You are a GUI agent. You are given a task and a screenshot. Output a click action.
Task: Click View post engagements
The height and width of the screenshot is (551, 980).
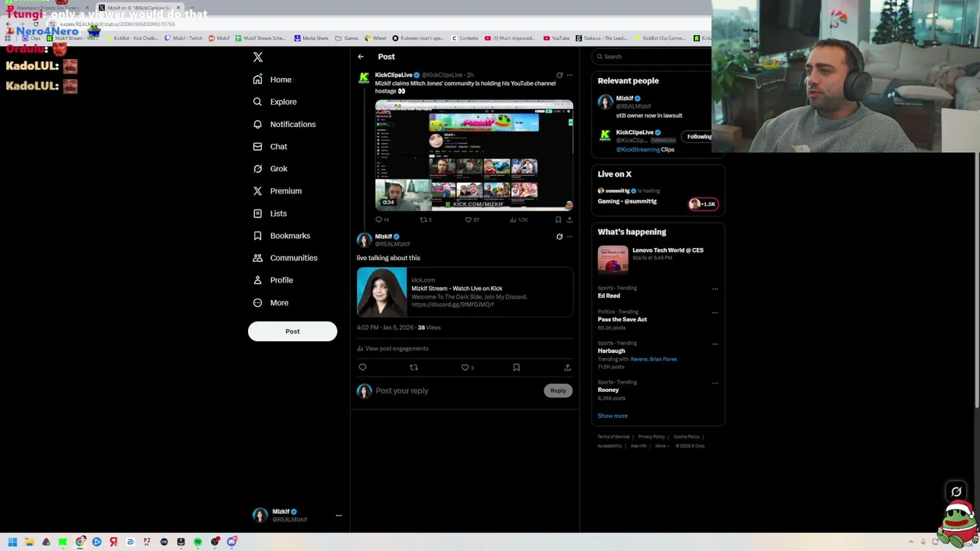[x=393, y=348]
